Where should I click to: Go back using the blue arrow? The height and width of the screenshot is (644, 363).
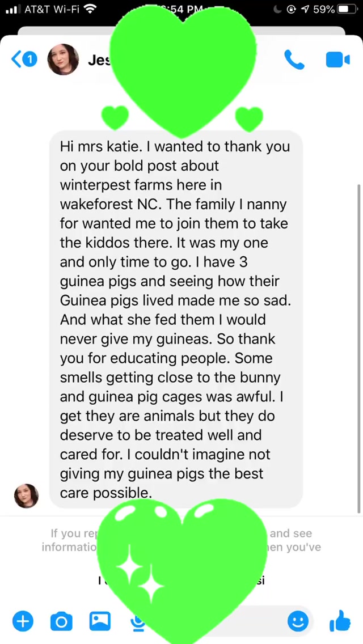click(x=16, y=59)
